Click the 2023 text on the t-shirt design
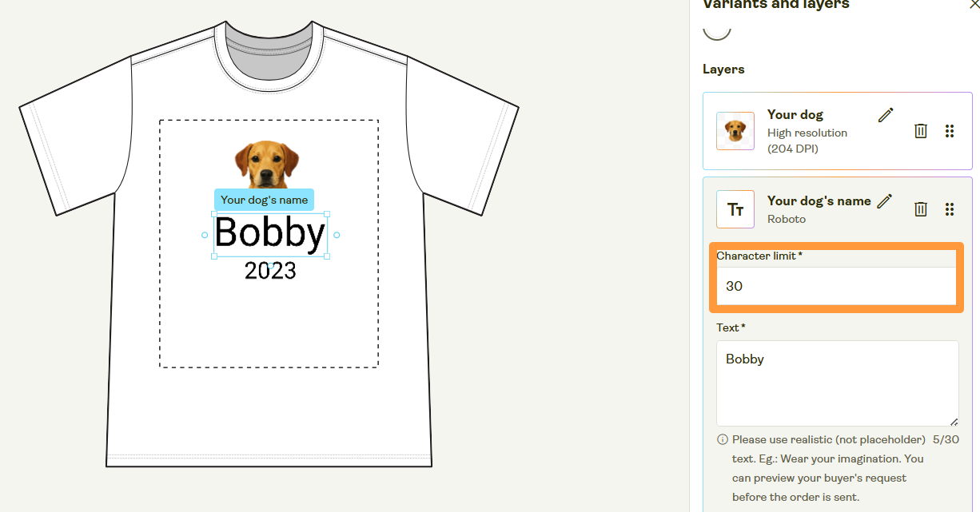 [x=269, y=271]
